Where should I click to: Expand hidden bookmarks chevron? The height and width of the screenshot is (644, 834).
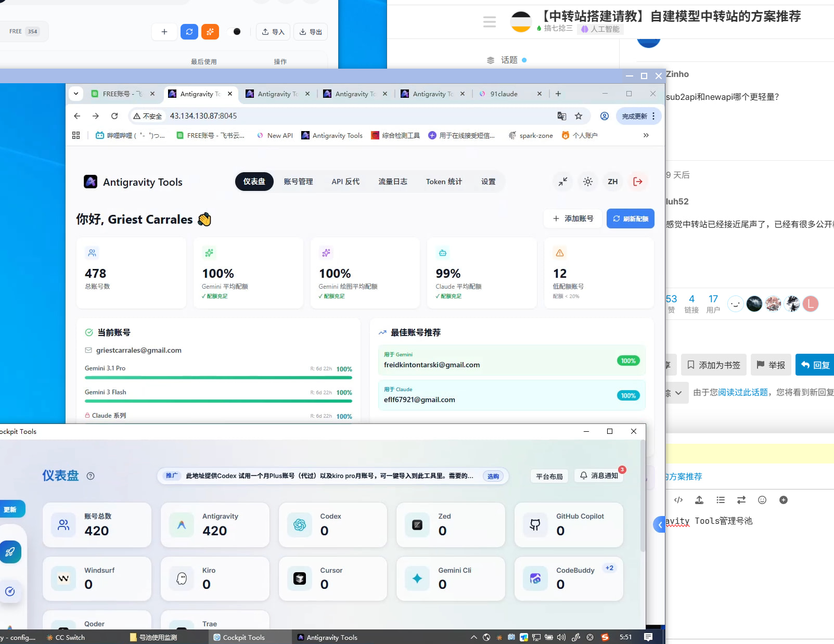(646, 135)
